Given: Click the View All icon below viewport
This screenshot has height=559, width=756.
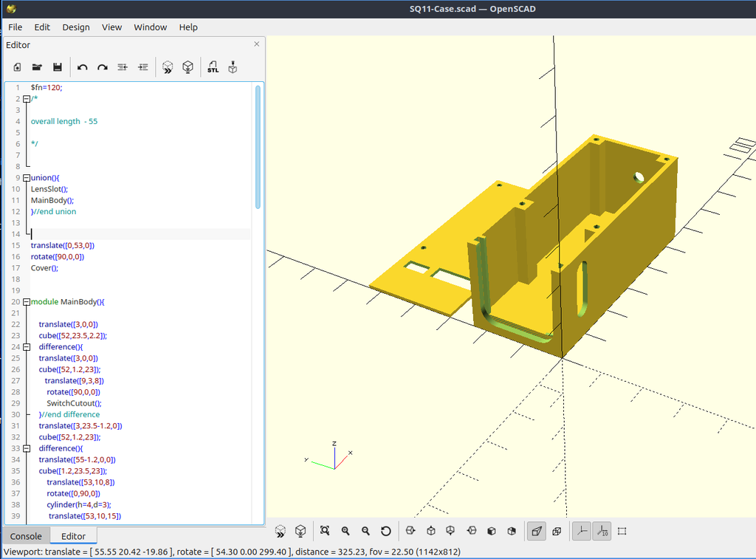Looking at the screenshot, I should tap(325, 531).
